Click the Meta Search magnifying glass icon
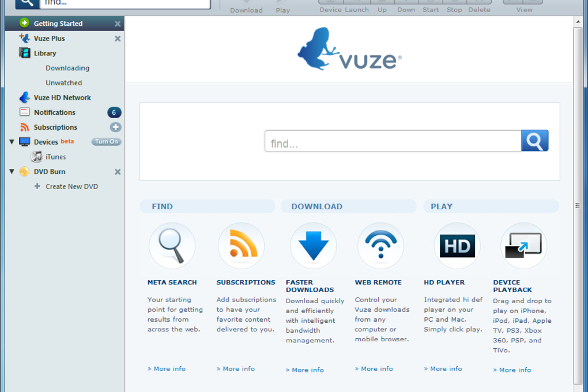588x392 pixels. (172, 246)
